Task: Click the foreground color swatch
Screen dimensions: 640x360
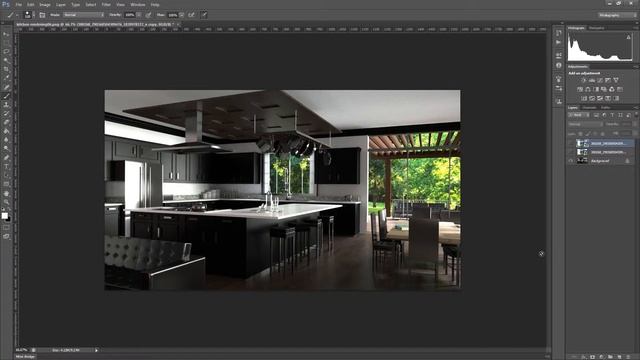Action: 4,216
